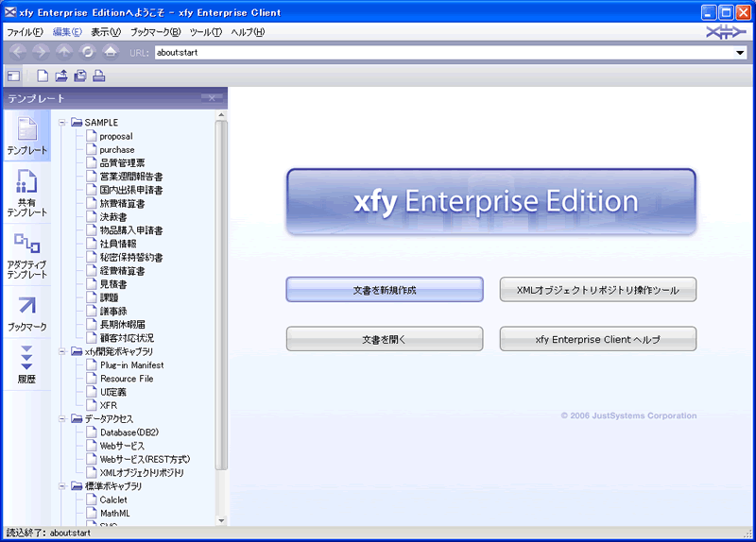The height and width of the screenshot is (542, 756).
Task: Select the 社員情報 template
Action: pyautogui.click(x=118, y=245)
